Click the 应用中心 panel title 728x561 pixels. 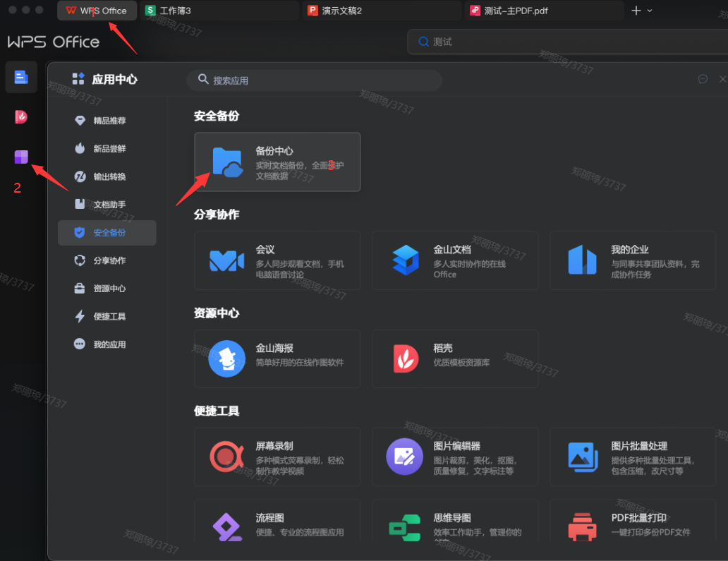tap(115, 80)
